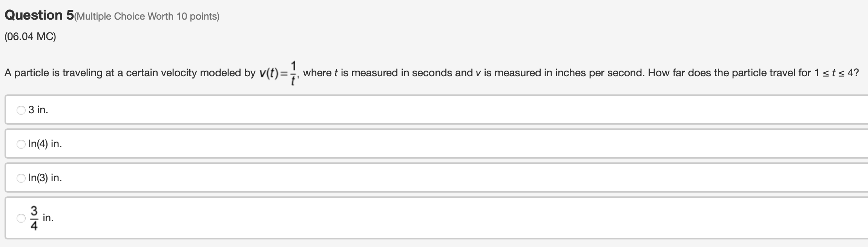Choose the answer option labeled "3 in."
This screenshot has width=868, height=247.
pyautogui.click(x=38, y=110)
